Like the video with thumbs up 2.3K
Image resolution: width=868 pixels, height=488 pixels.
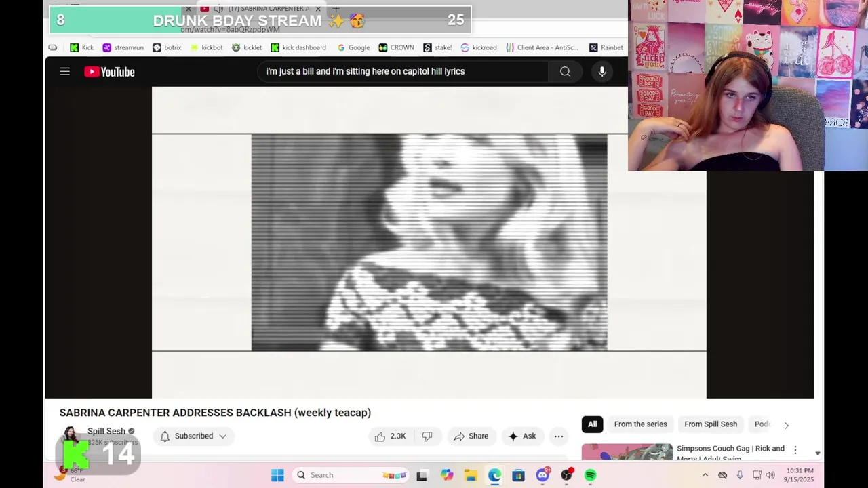[x=391, y=436]
